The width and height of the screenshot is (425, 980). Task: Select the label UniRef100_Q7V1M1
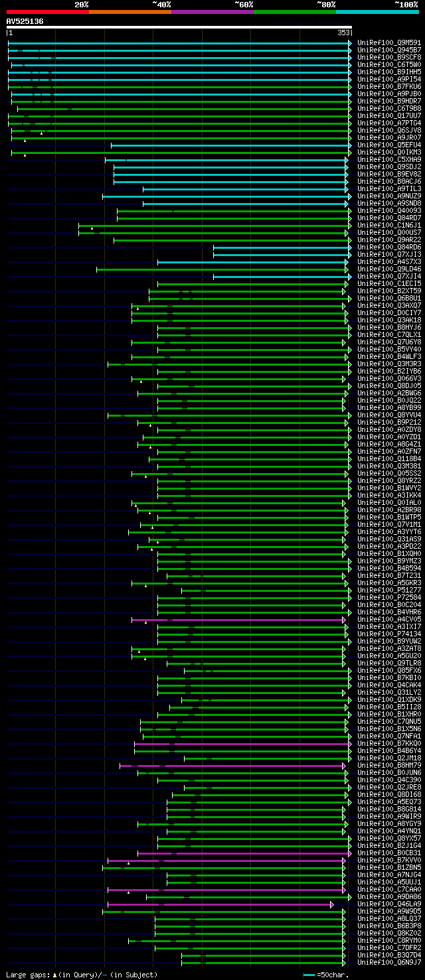pos(389,525)
